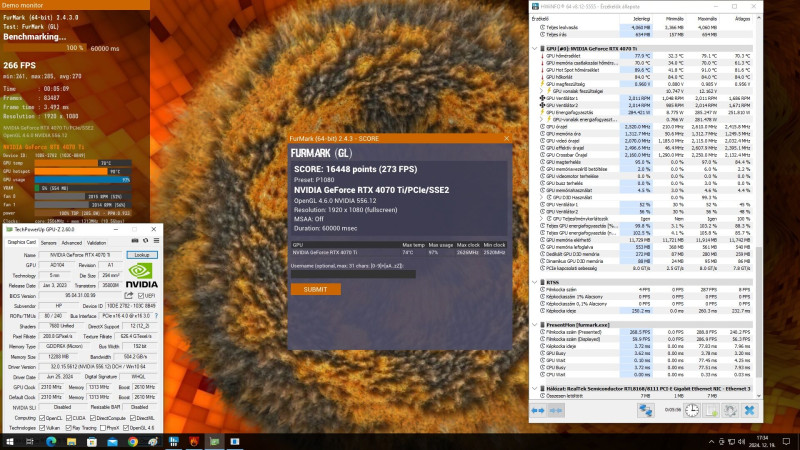Click HWiNFO collapse columns grey arrows icon
The width and height of the screenshot is (800, 450).
[556, 410]
